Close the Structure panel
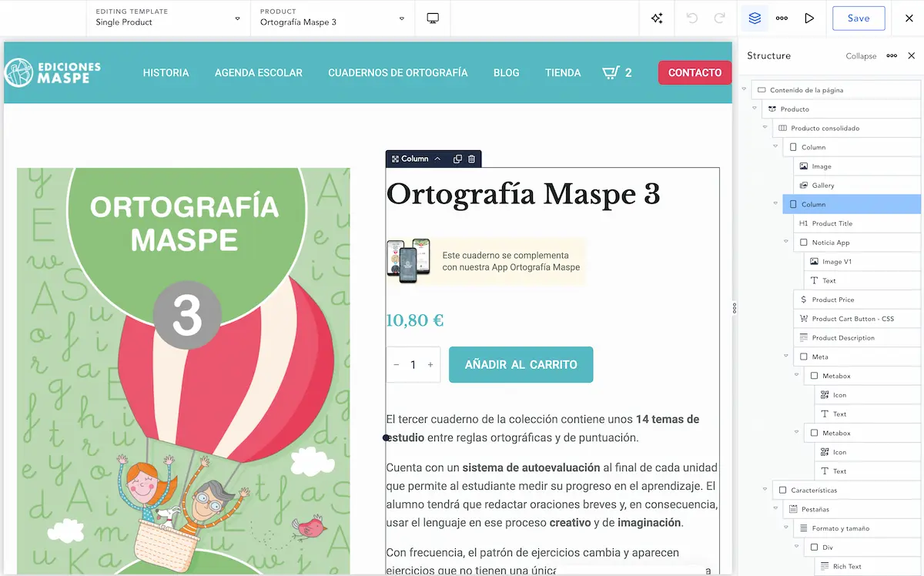The width and height of the screenshot is (924, 576). click(x=912, y=55)
